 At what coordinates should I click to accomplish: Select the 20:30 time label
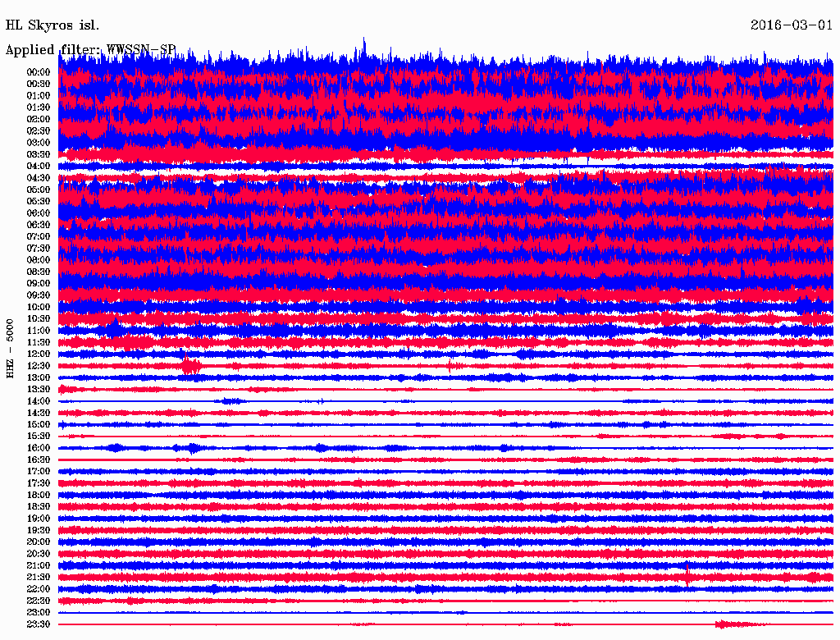tap(39, 554)
